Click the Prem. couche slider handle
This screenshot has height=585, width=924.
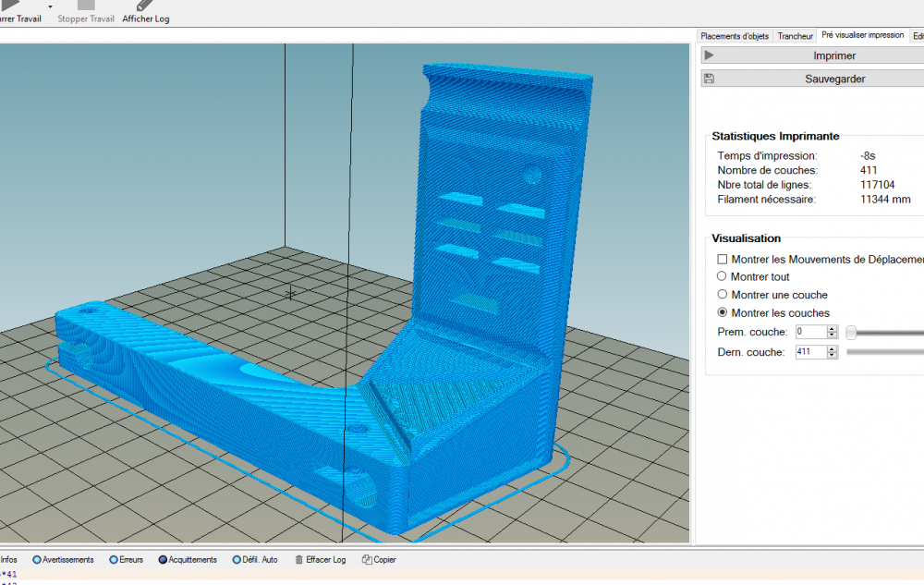click(x=851, y=332)
